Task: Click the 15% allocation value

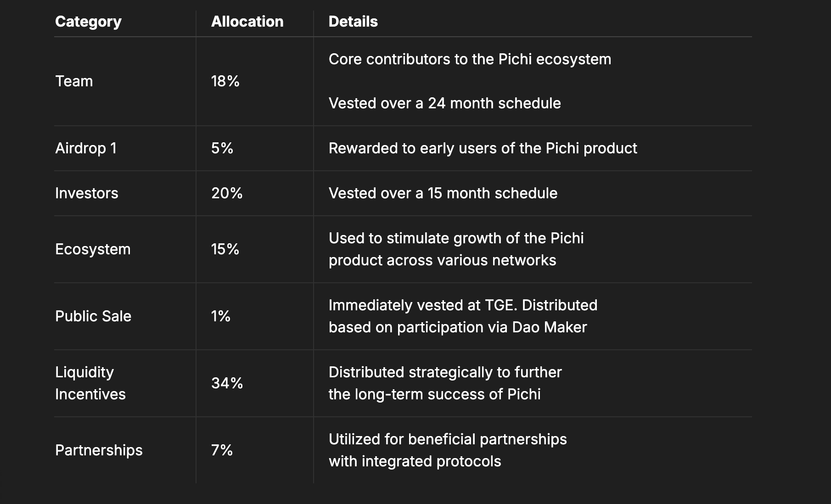Action: point(225,249)
